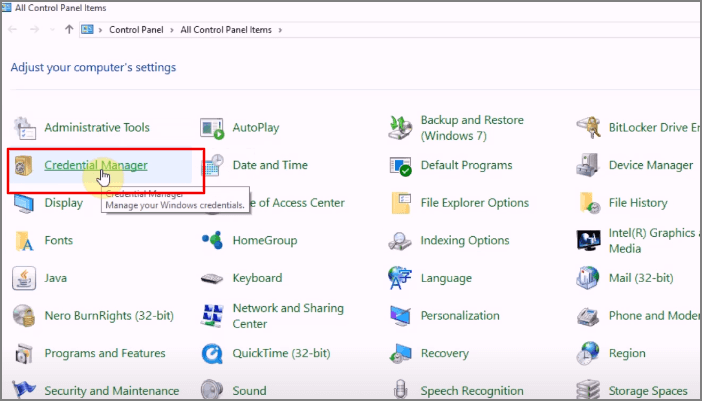
Task: Click the Device Manager icon
Action: (x=589, y=166)
